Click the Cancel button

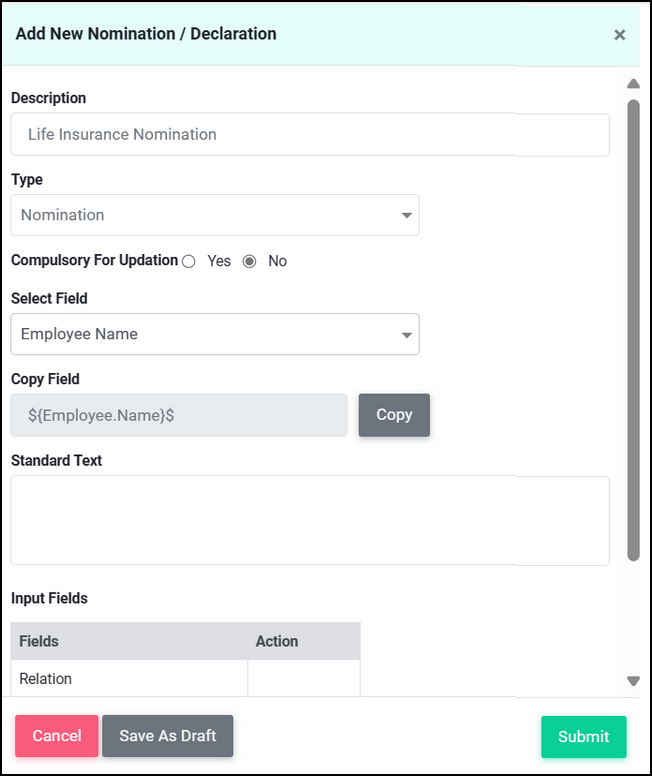click(x=56, y=735)
